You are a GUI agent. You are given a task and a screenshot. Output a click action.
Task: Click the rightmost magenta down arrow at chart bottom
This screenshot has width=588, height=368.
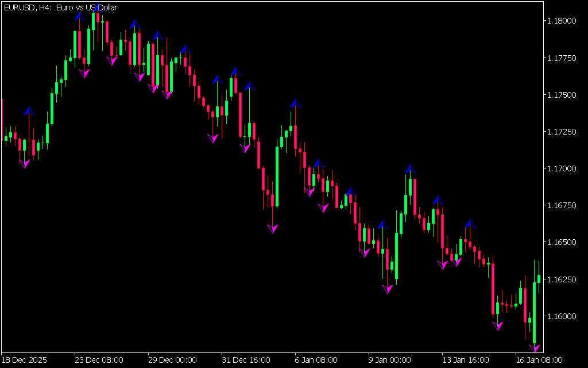click(x=535, y=348)
